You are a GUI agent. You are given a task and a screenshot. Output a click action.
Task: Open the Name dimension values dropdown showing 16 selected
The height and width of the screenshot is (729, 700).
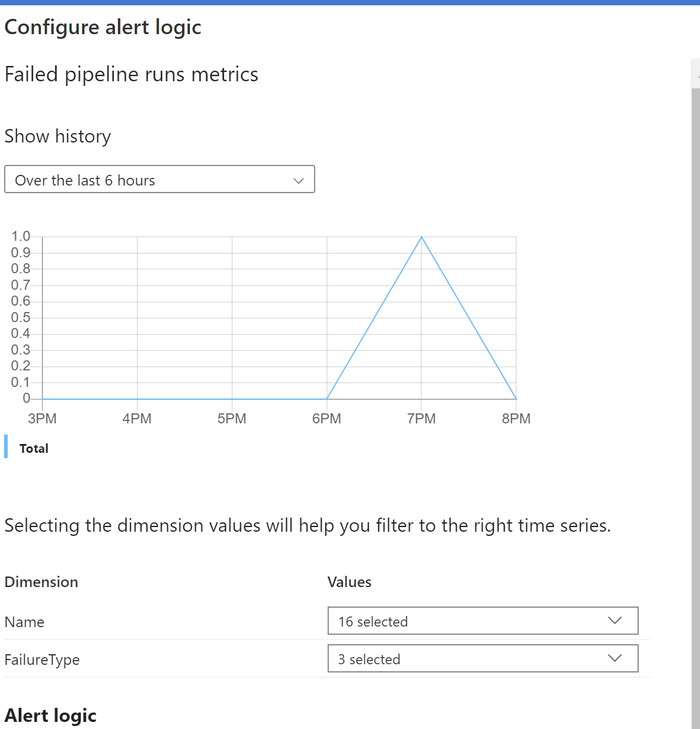483,621
